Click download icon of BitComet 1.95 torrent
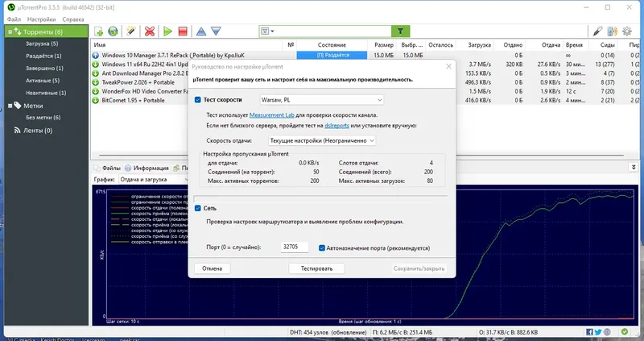 pyautogui.click(x=95, y=100)
